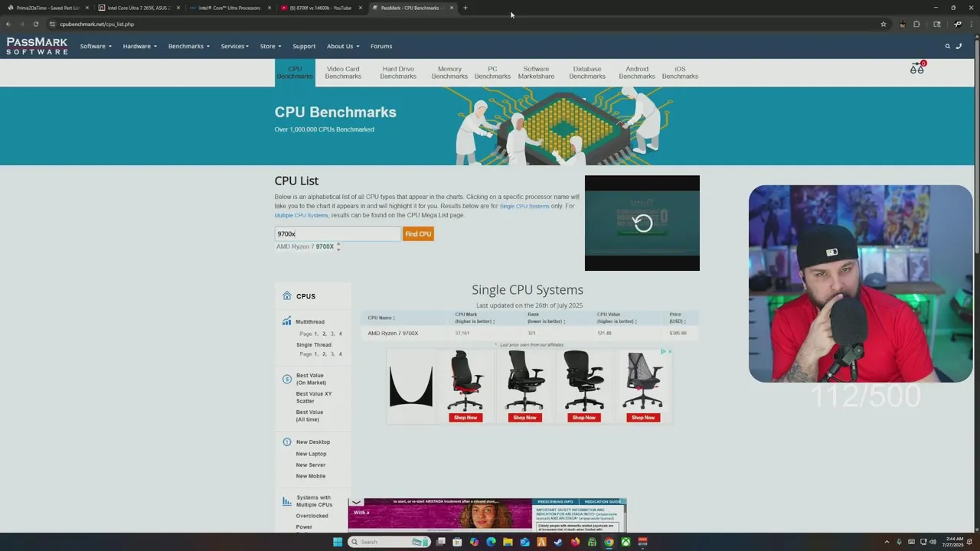Open the About Us dropdown menu

click(x=342, y=46)
